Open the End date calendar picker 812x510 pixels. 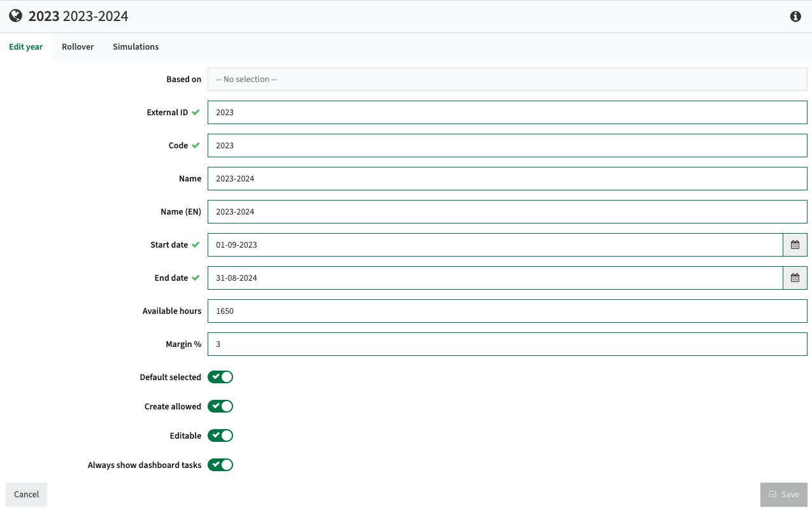[x=795, y=278]
